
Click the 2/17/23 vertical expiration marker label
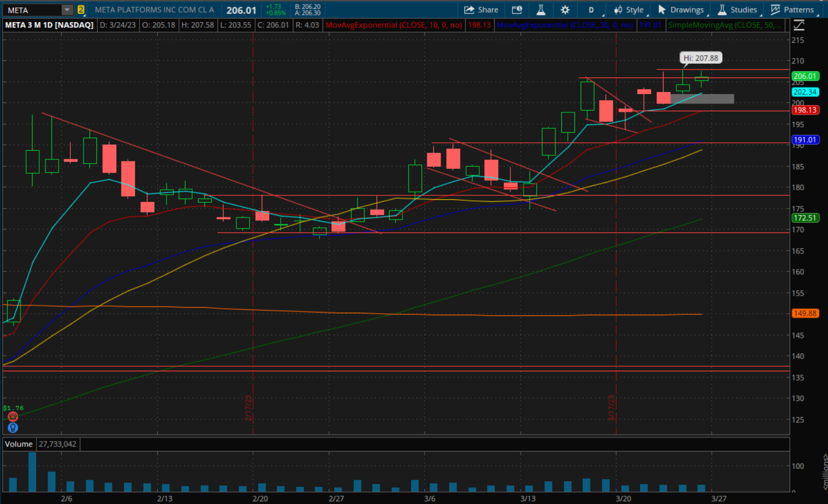(249, 408)
